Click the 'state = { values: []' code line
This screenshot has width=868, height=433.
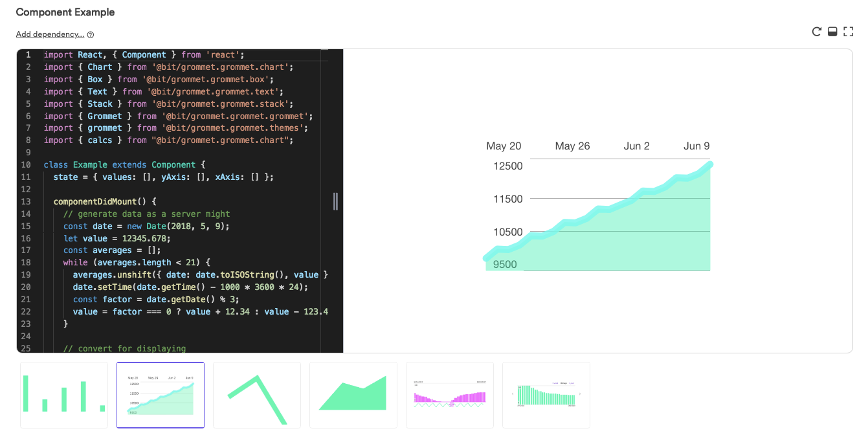pos(164,177)
